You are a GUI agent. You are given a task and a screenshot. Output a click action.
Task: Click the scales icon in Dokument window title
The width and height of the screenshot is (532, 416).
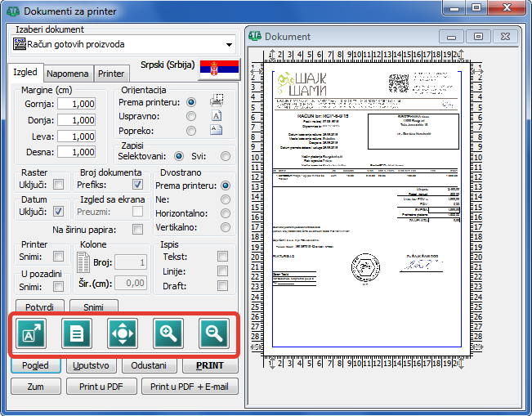coord(255,36)
